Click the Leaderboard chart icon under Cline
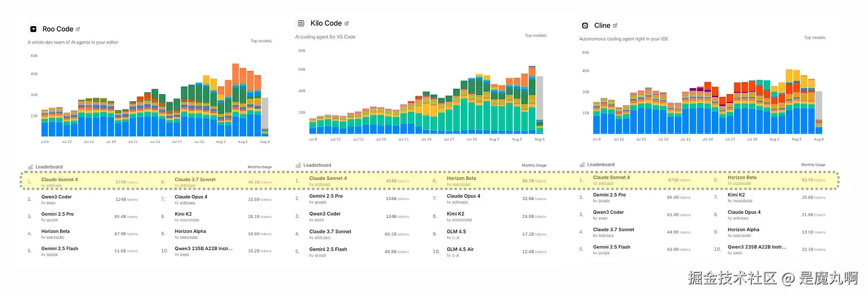This screenshot has width=868, height=296. pos(582,164)
